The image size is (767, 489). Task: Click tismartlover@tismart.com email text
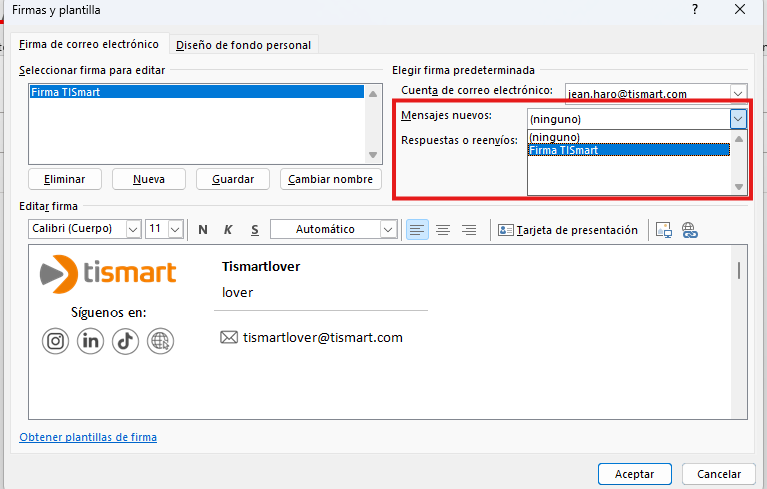pos(323,337)
